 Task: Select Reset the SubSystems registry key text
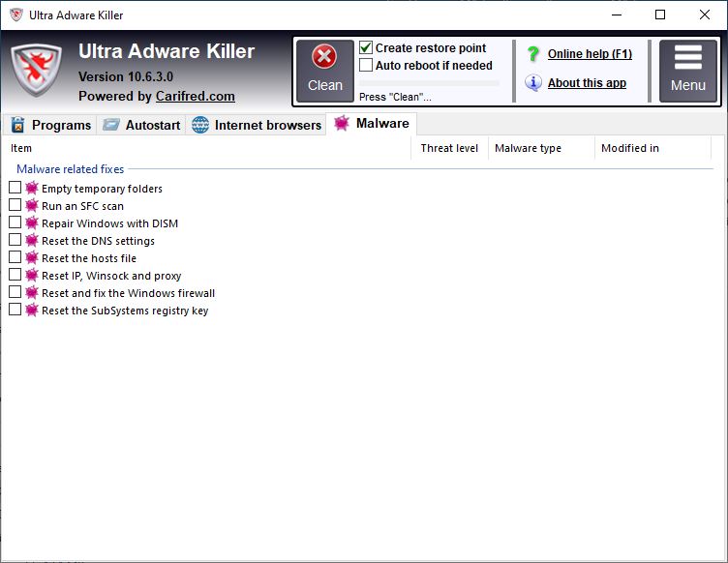pyautogui.click(x=125, y=311)
